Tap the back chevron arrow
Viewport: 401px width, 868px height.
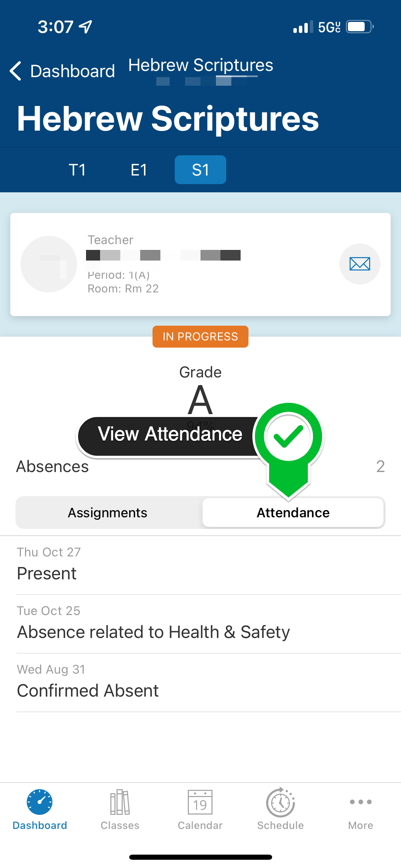[x=15, y=71]
